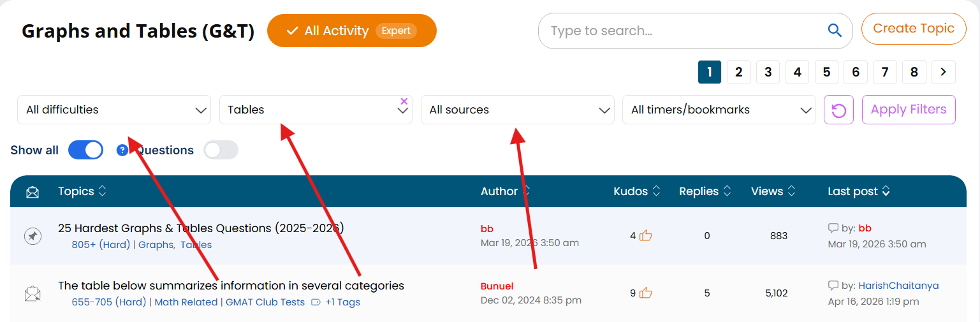
Task: Click the blue question mark help icon
Action: (x=122, y=150)
